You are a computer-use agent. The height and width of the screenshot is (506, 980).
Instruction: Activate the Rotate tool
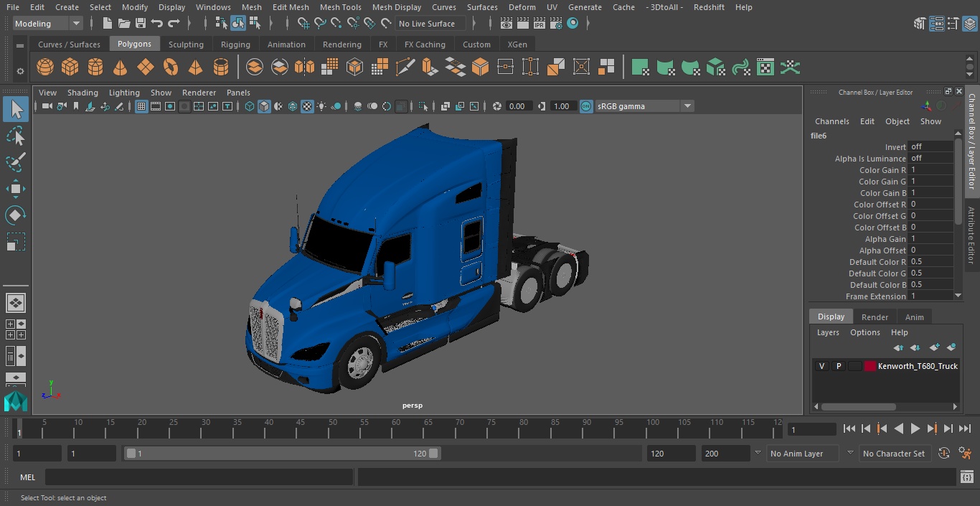click(x=16, y=215)
